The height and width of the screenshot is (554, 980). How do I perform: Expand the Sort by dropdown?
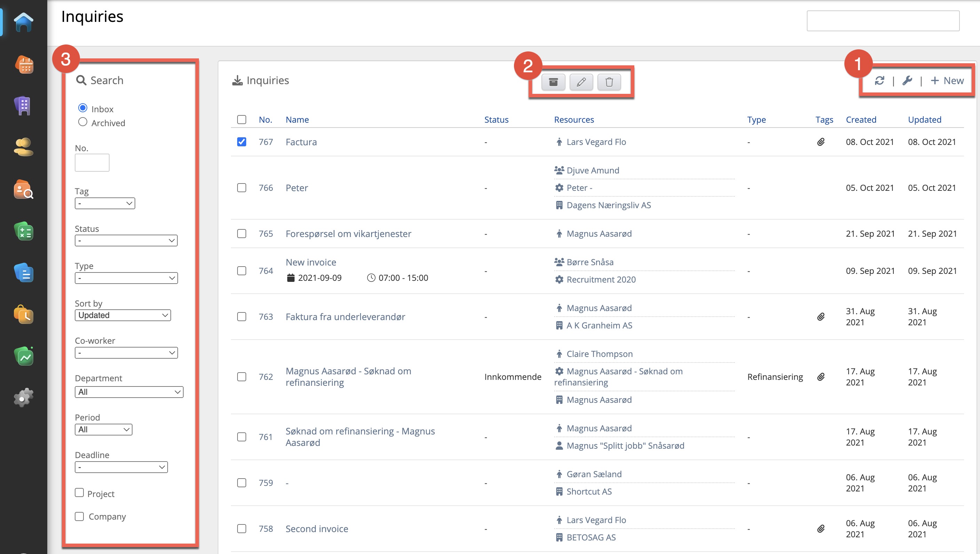[x=123, y=315]
